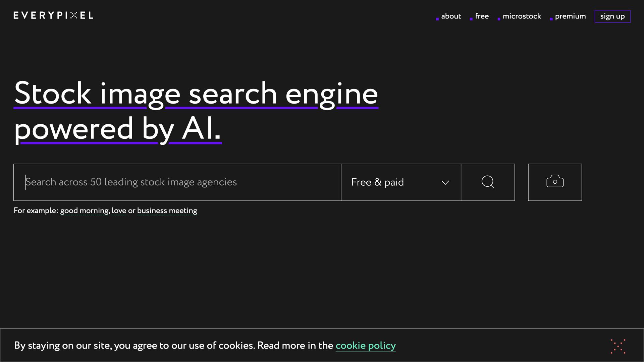Click the chevron arrow beside Free & paid
Viewport: 644px width, 362px height.
(x=445, y=183)
